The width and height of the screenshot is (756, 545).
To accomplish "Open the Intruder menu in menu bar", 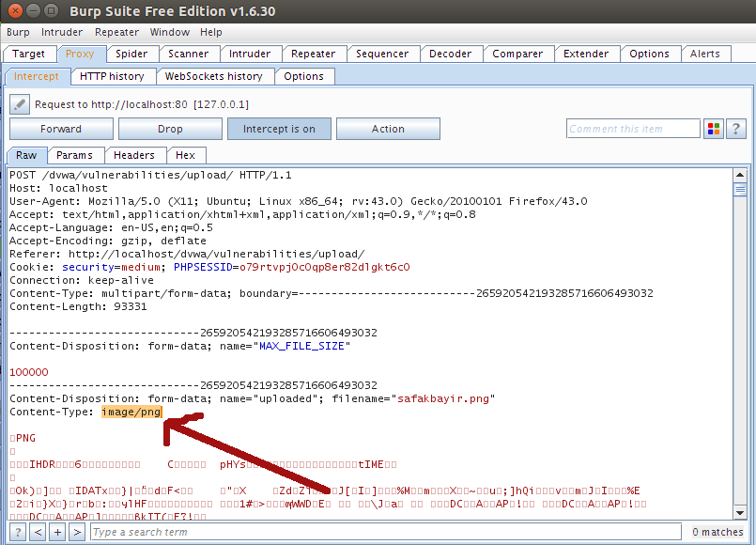I will 62,32.
